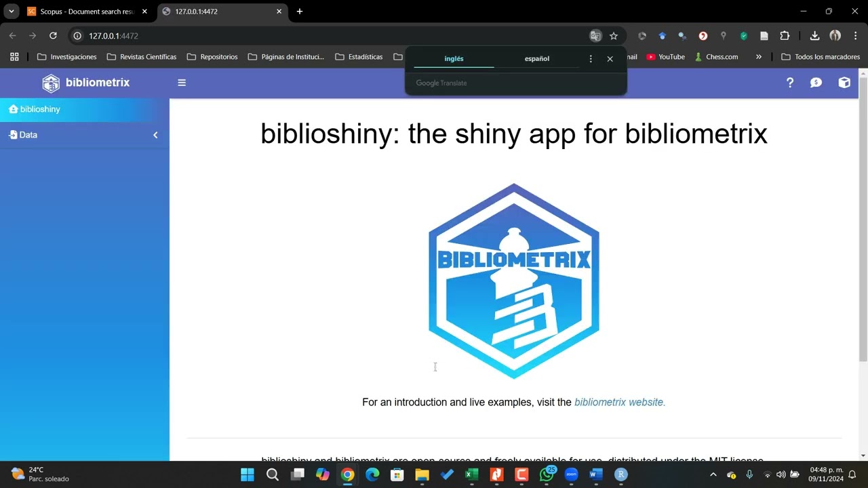
Task: Open the help question mark icon
Action: pos(790,83)
